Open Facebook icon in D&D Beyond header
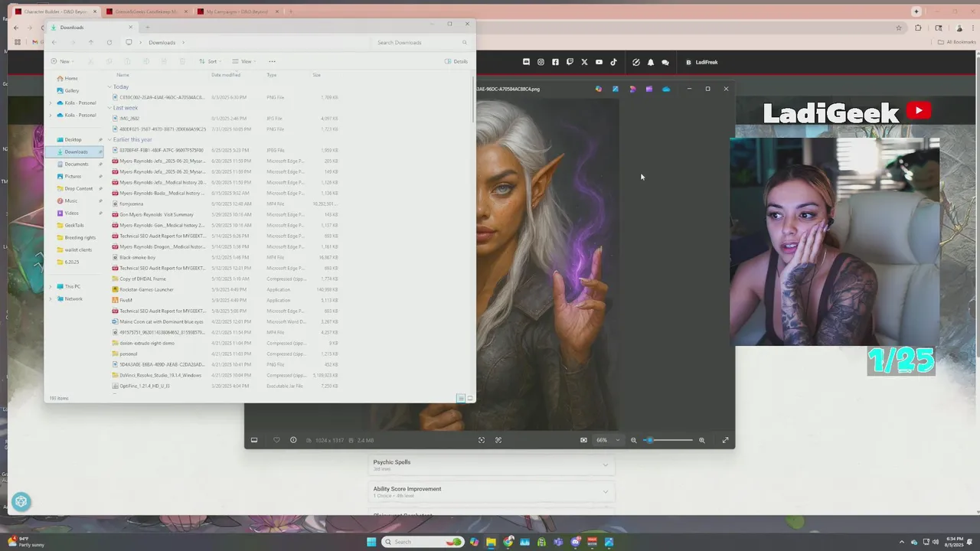This screenshot has width=980, height=551. pyautogui.click(x=555, y=62)
